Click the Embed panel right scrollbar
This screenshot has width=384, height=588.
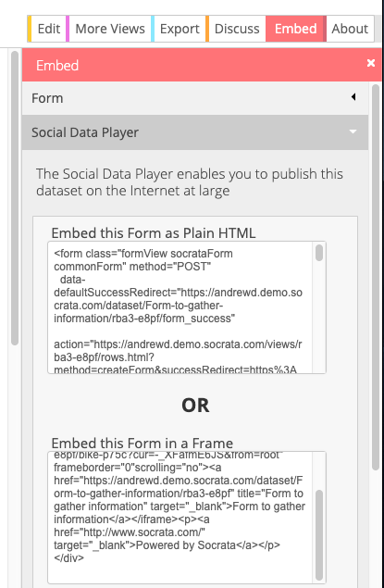pos(376,278)
